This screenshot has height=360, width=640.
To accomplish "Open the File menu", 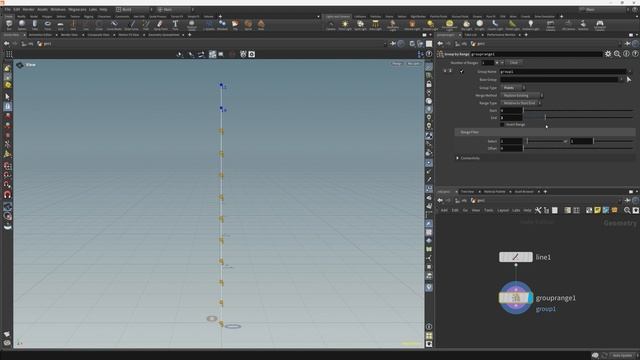I will pyautogui.click(x=7, y=9).
